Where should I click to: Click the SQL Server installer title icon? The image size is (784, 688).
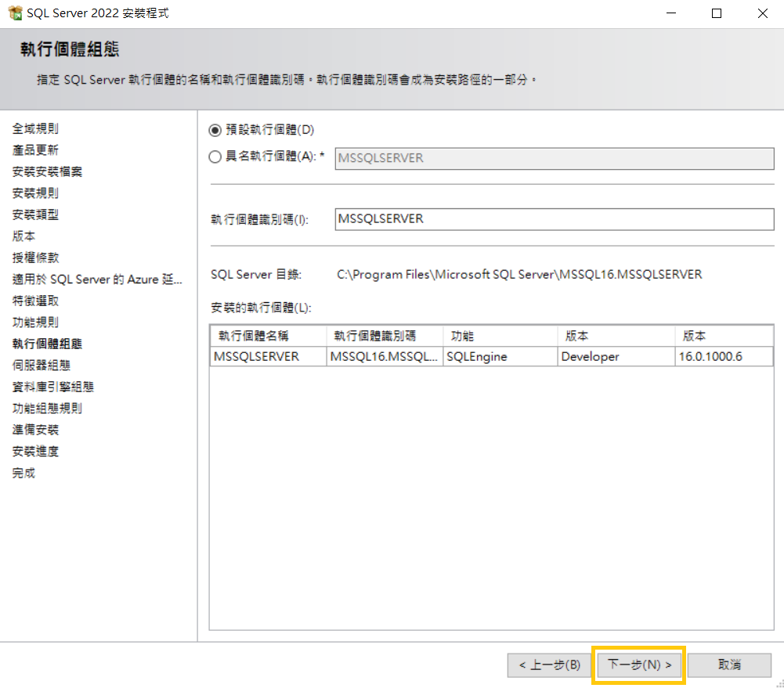16,13
